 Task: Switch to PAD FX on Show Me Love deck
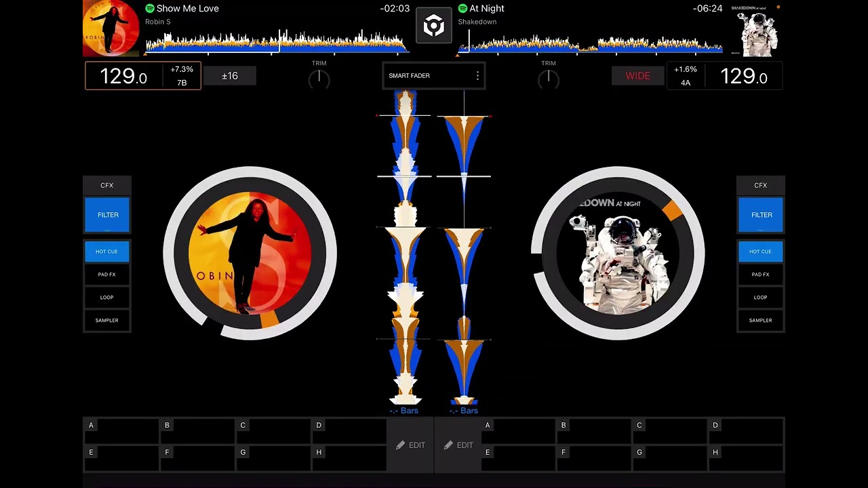[x=107, y=274]
